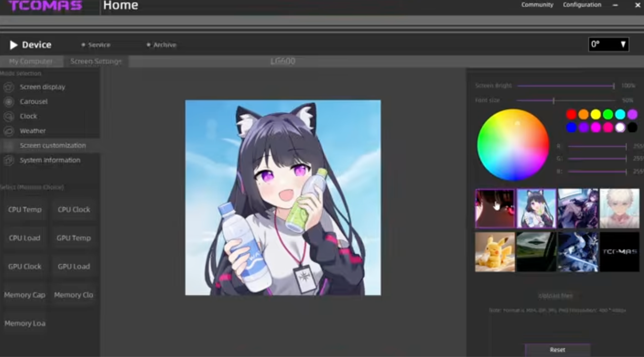Screen dimensions: 644x357
Task: Select the red color swatch
Action: click(x=571, y=114)
